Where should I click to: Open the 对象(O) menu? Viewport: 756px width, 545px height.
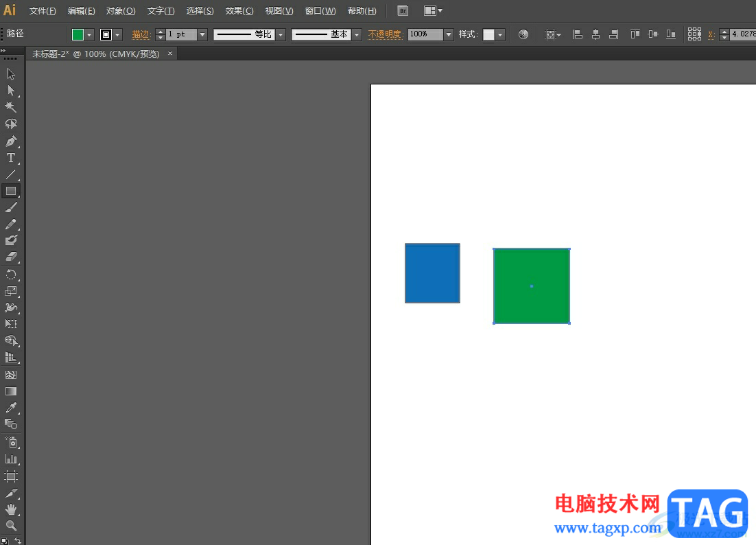pos(121,11)
